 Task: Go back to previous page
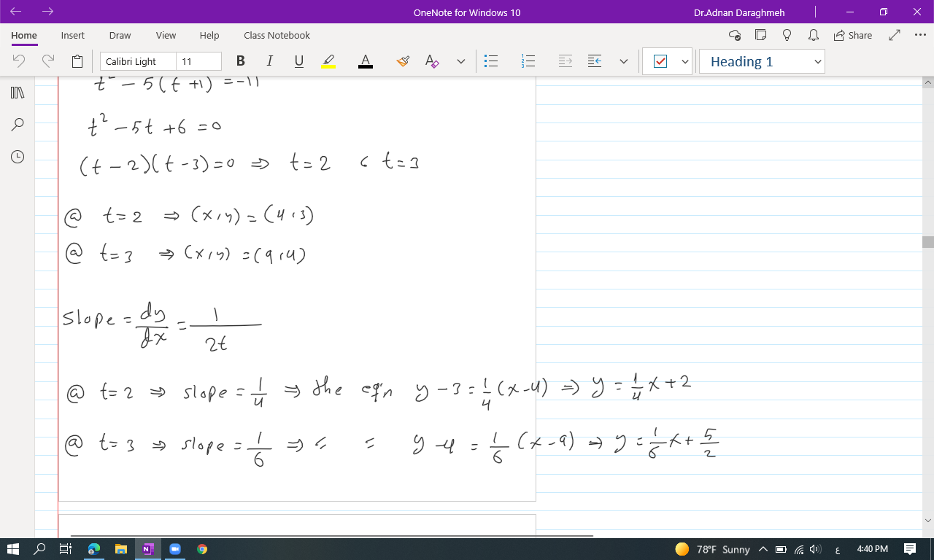pyautogui.click(x=16, y=12)
